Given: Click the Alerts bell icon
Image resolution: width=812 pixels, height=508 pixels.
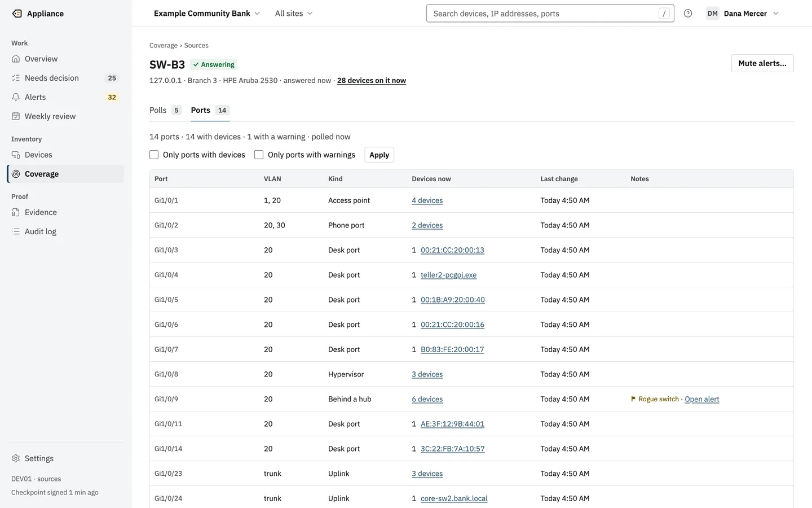Looking at the screenshot, I should pos(16,97).
